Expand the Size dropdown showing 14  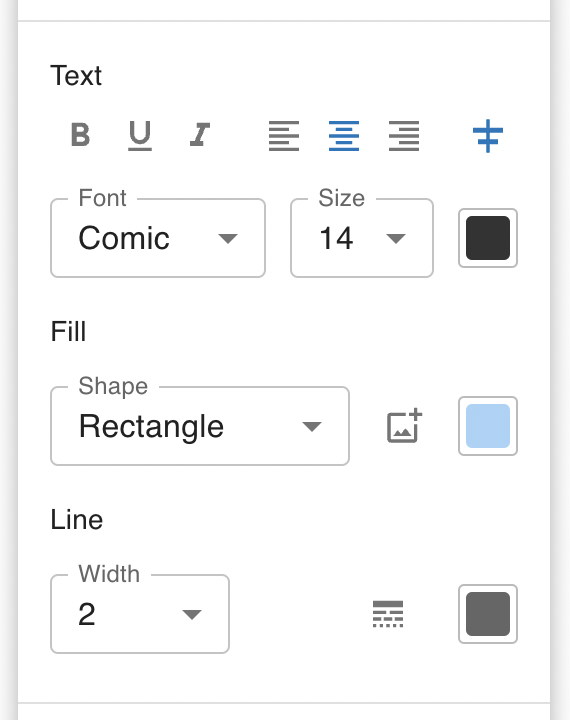pos(362,238)
